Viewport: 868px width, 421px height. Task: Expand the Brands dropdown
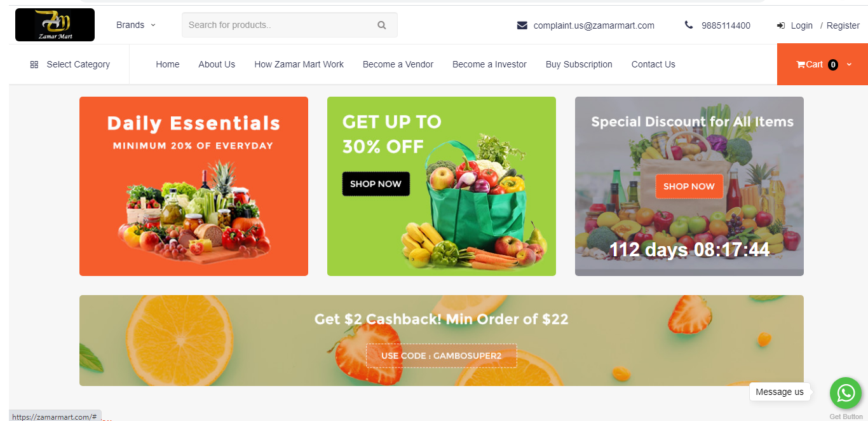coord(135,25)
